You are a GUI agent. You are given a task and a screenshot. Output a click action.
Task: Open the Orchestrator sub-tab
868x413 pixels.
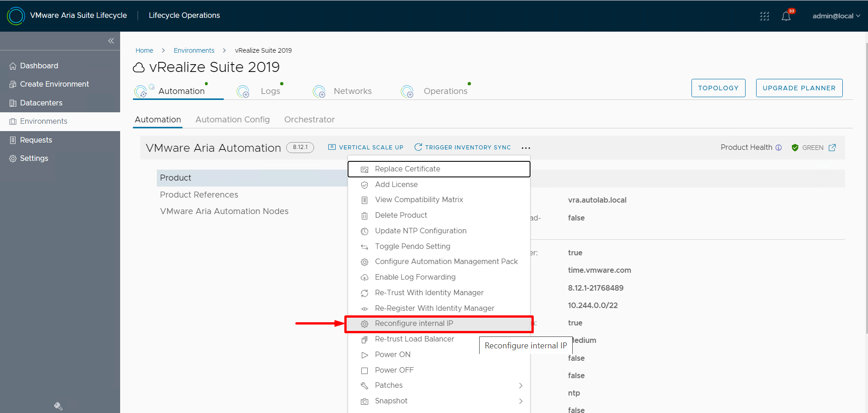click(x=310, y=120)
